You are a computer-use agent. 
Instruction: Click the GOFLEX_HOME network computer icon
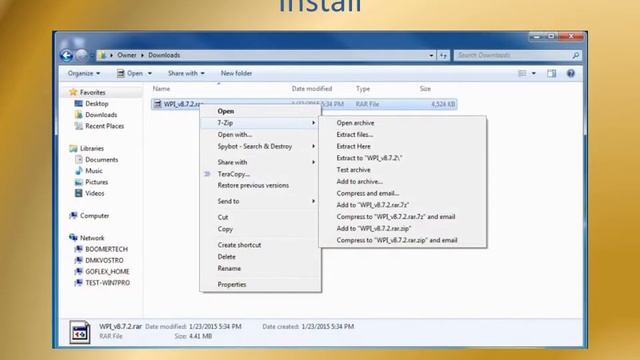(78, 271)
